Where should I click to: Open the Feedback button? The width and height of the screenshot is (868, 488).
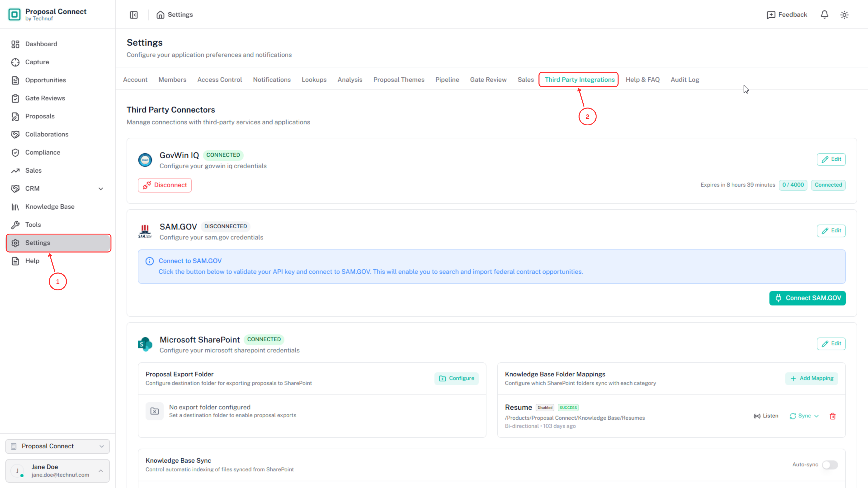tap(787, 15)
